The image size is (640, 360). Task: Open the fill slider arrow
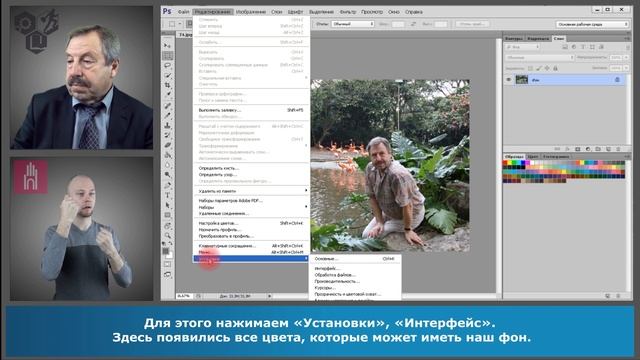tap(626, 68)
